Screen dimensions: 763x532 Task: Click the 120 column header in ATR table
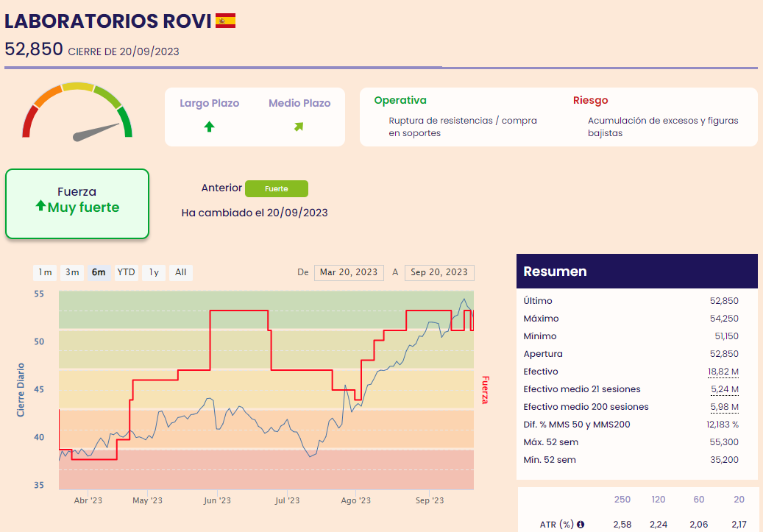click(x=659, y=500)
